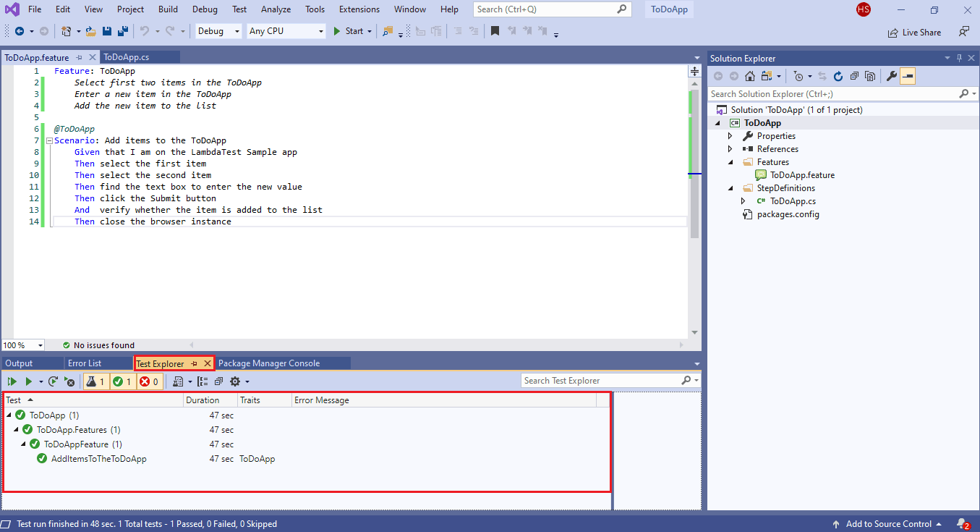Toggle the failed tests filter
This screenshot has width=980, height=532.
click(x=148, y=381)
